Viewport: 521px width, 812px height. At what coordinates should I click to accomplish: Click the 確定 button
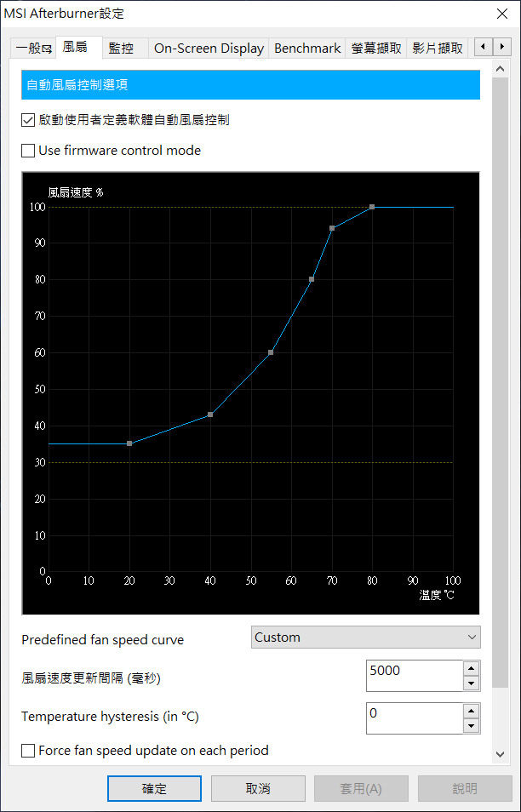coord(154,789)
